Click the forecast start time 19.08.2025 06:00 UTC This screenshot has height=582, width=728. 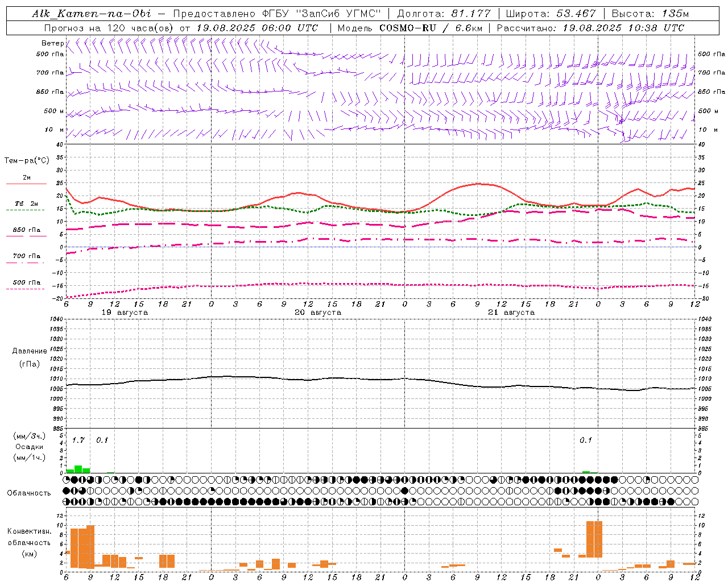(257, 28)
